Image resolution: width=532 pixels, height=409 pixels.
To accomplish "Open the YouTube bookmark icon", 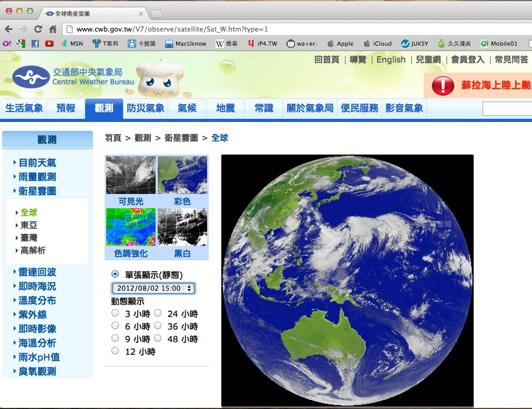I will (49, 44).
